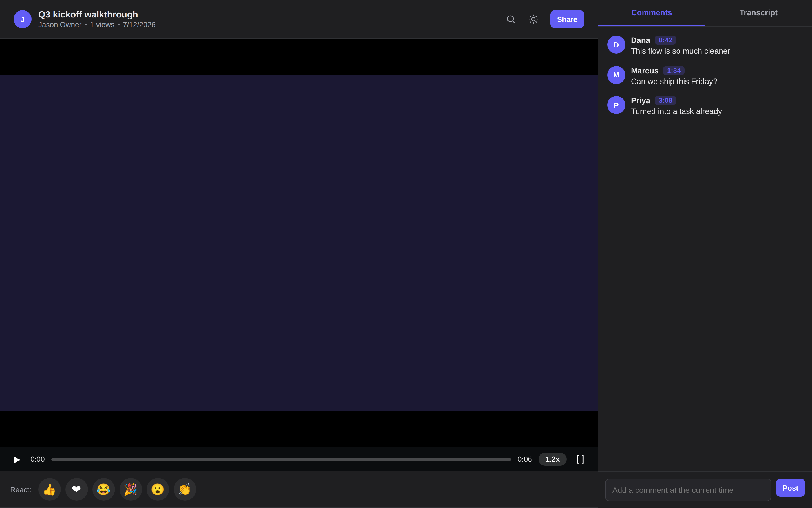
Task: Click the "7/12/2026" date text
Action: click(139, 25)
